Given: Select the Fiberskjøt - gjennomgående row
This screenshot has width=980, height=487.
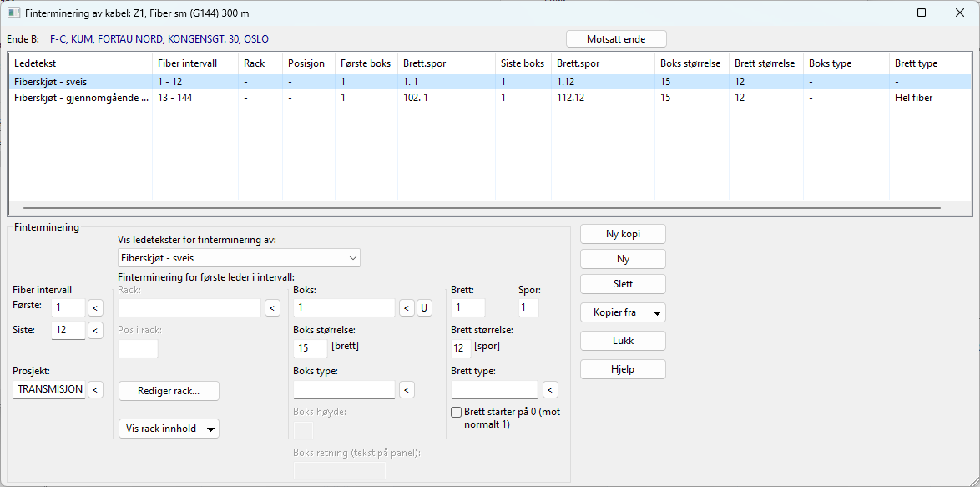Looking at the screenshot, I should pyautogui.click(x=490, y=97).
